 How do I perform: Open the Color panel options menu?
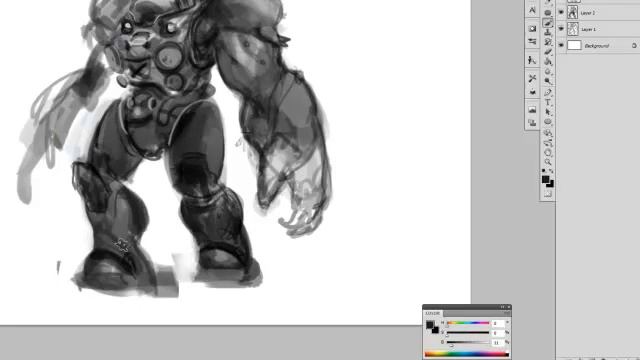coord(507,313)
